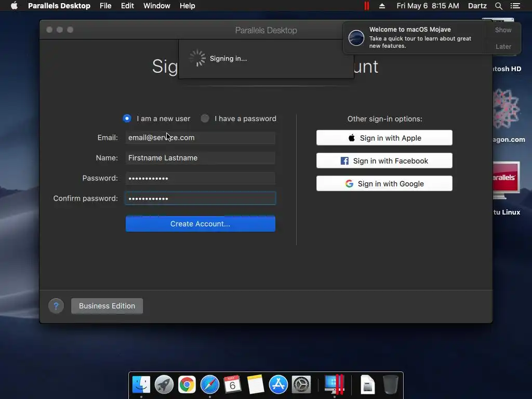
Task: Click the Dartz user menu
Action: (477, 6)
